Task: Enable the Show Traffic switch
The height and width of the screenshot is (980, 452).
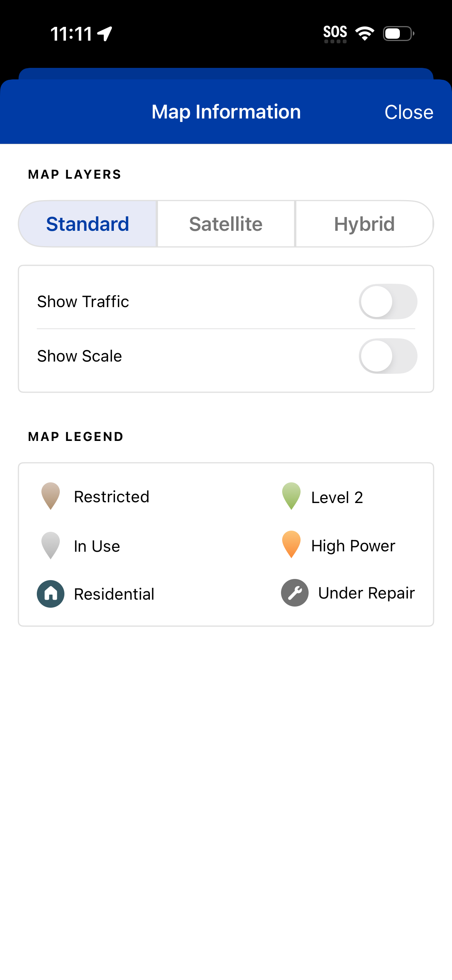Action: [388, 302]
